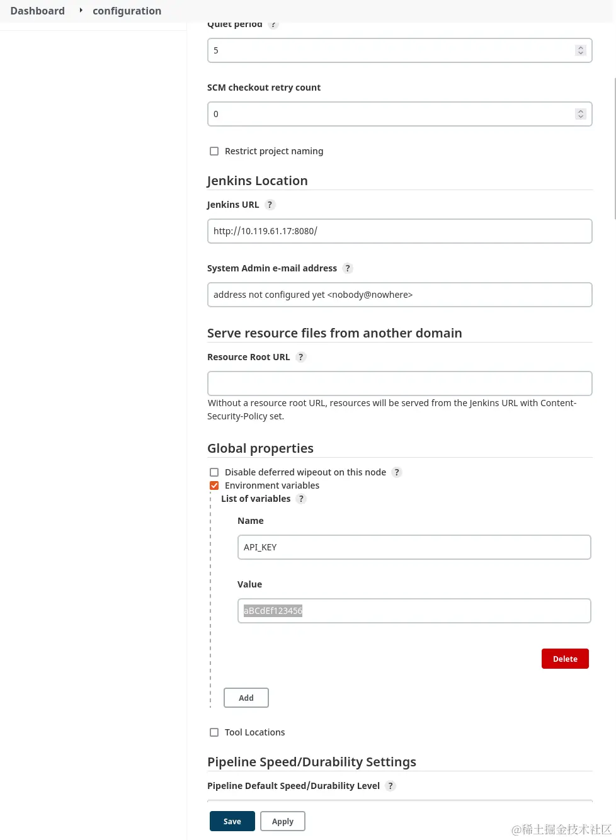Click the Quiet period number stepper
Screen dimensions: 616x840
point(581,50)
